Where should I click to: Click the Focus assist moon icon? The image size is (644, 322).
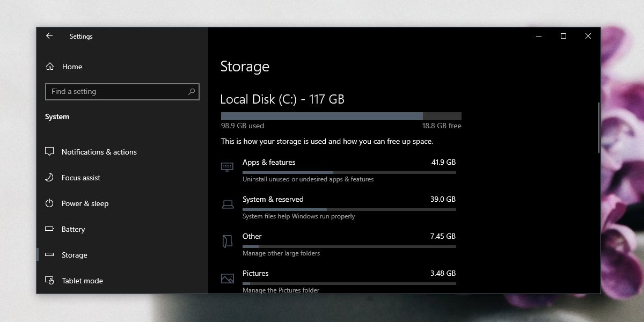49,178
